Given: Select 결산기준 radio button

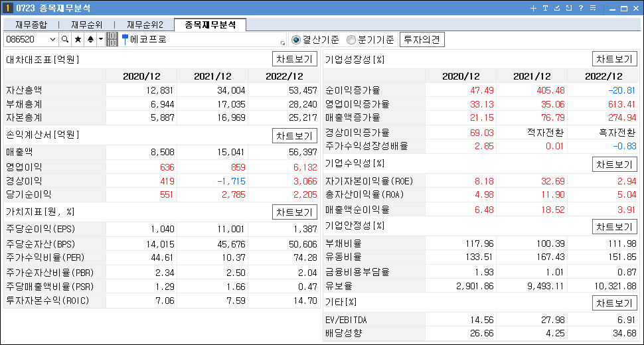Looking at the screenshot, I should [x=295, y=40].
